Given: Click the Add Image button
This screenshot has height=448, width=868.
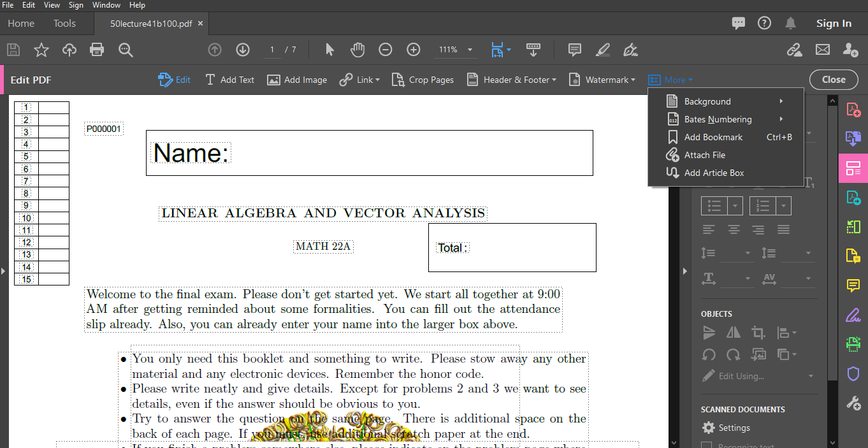Looking at the screenshot, I should (297, 80).
